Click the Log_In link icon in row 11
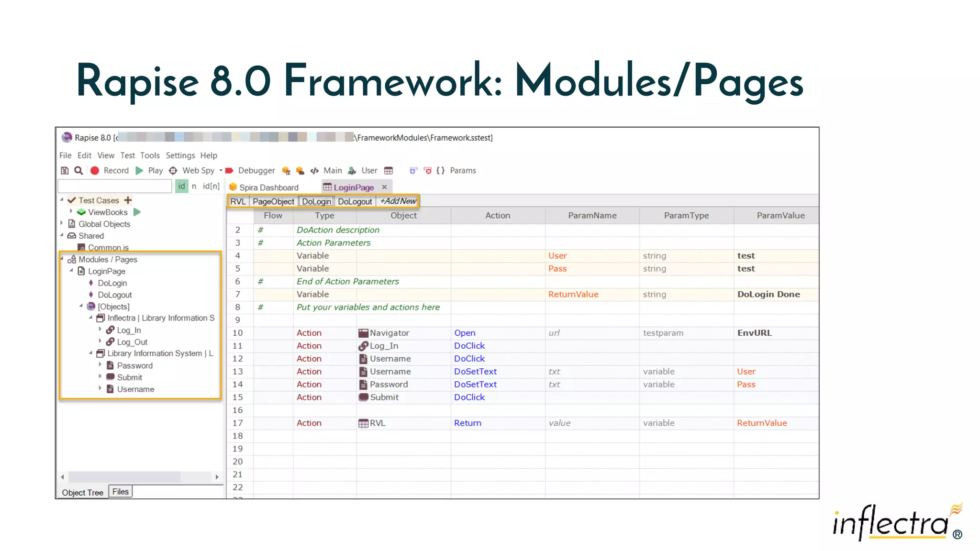This screenshot has width=980, height=551. coord(363,346)
